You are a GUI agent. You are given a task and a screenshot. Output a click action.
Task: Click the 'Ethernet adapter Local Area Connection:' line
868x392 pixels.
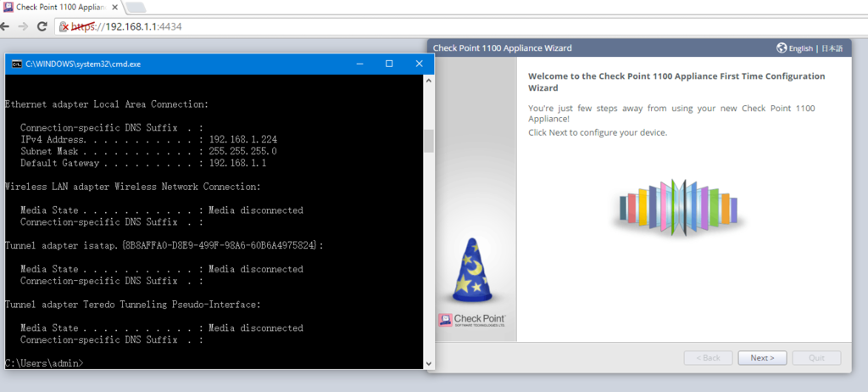tap(107, 104)
